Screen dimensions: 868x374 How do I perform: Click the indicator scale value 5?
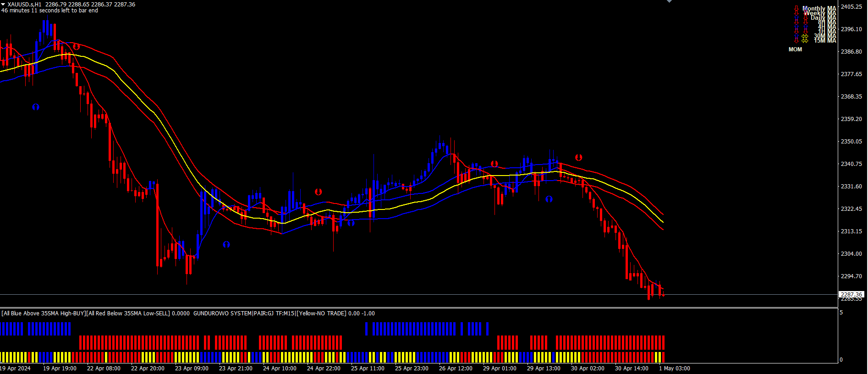pyautogui.click(x=841, y=313)
